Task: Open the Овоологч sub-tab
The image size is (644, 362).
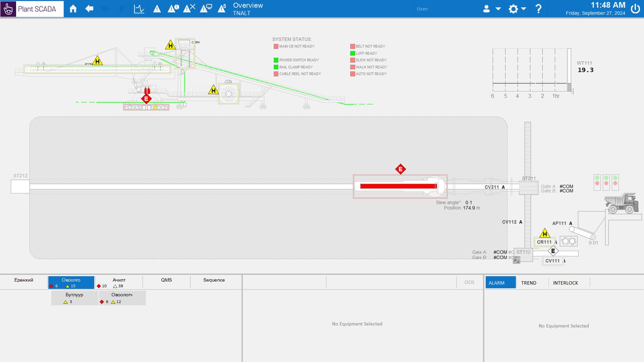Action: pyautogui.click(x=122, y=298)
